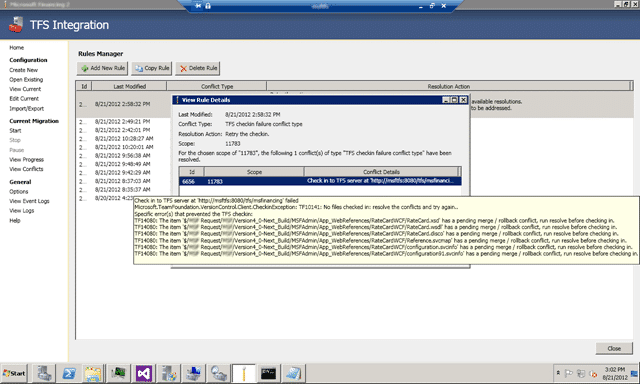Image resolution: width=640 pixels, height=384 pixels.
Task: Click Conflict Details header in rule dialog
Action: click(x=381, y=172)
